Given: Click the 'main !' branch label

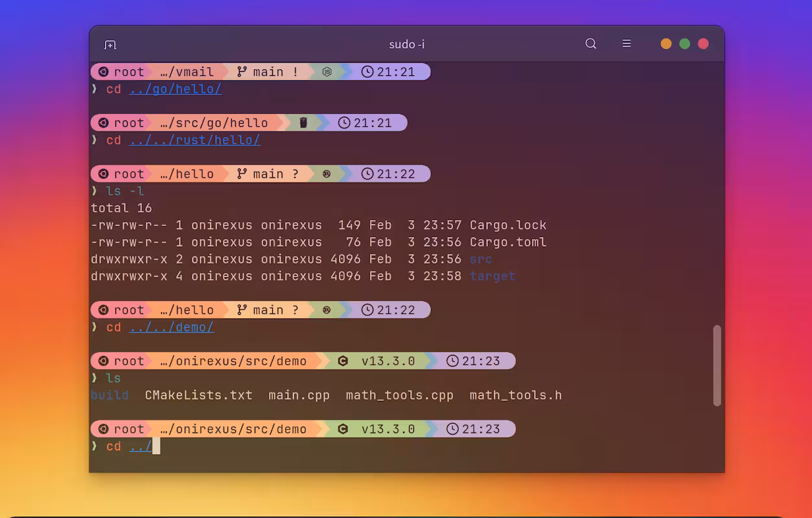Looking at the screenshot, I should point(276,72).
